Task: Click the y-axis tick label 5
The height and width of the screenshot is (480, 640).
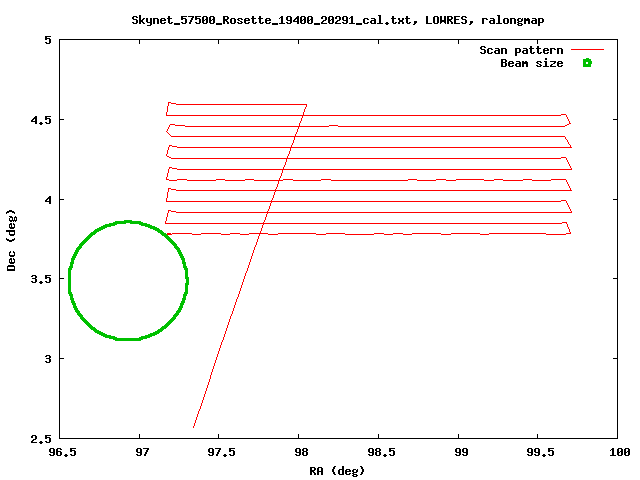Action: [49, 40]
